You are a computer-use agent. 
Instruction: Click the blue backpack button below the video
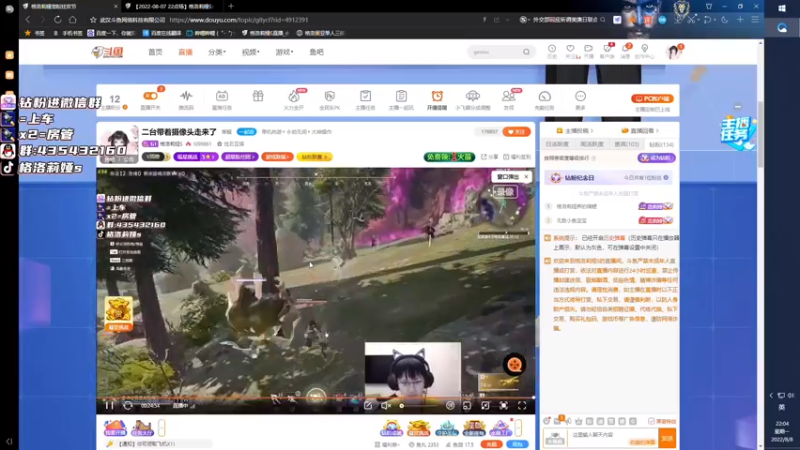pyautogui.click(x=517, y=444)
